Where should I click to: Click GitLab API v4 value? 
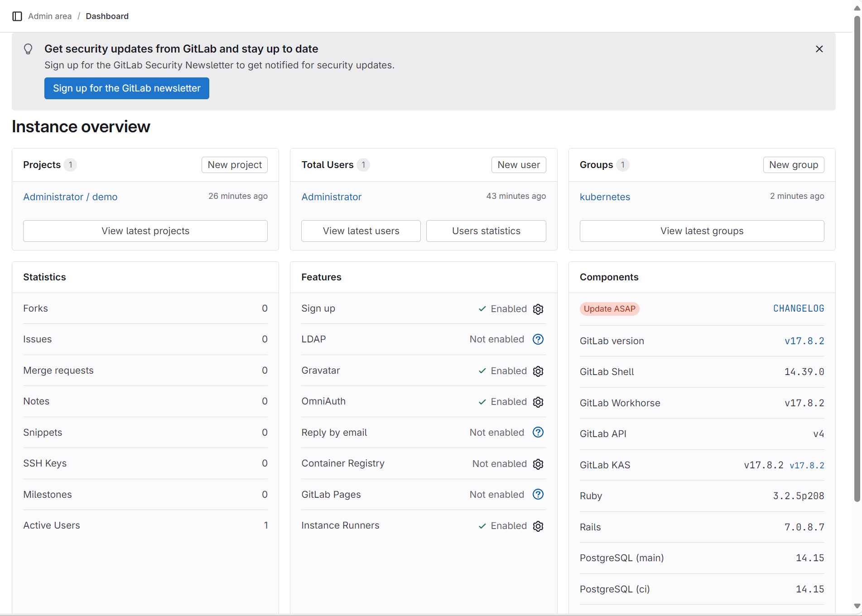click(x=819, y=434)
